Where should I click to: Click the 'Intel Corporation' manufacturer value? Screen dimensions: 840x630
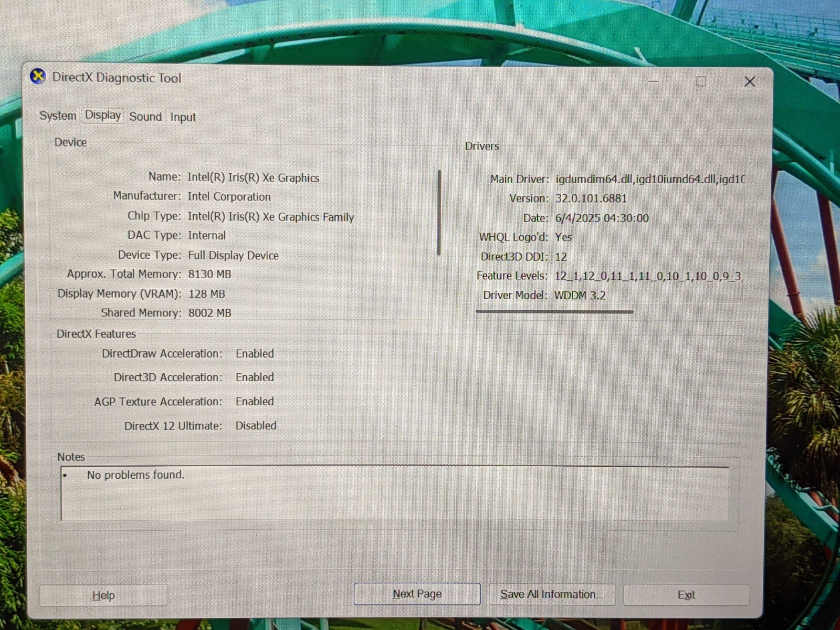pos(229,196)
